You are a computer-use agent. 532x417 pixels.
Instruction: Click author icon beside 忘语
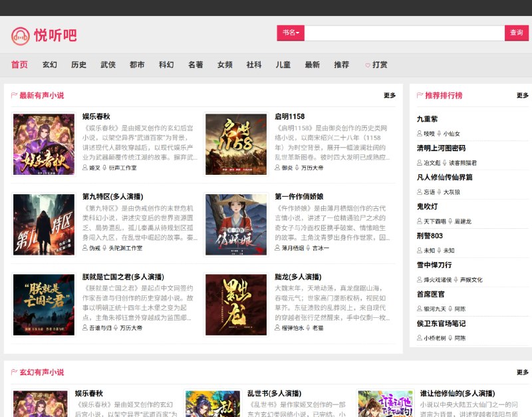tap(420, 192)
